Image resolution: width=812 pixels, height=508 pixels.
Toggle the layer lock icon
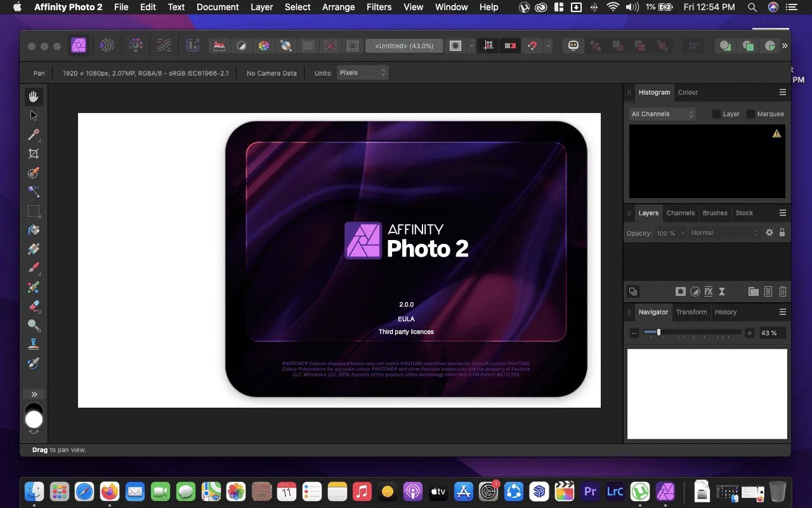[x=782, y=233]
